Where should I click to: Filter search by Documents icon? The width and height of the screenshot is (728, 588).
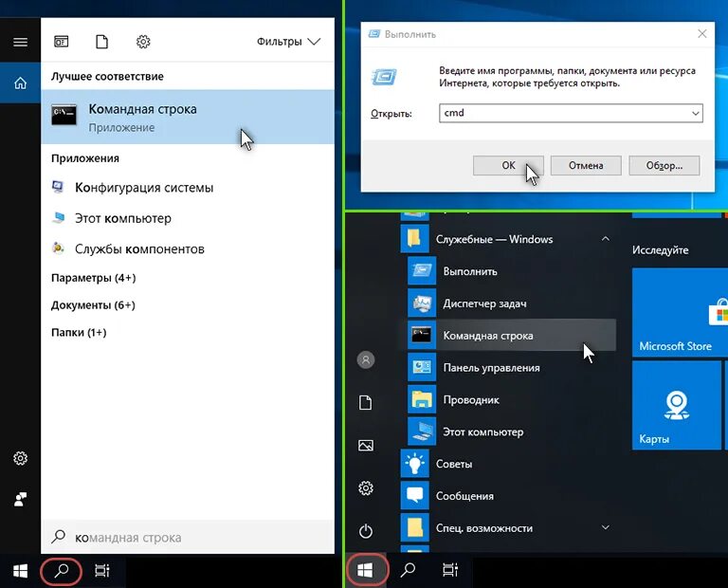tap(101, 42)
